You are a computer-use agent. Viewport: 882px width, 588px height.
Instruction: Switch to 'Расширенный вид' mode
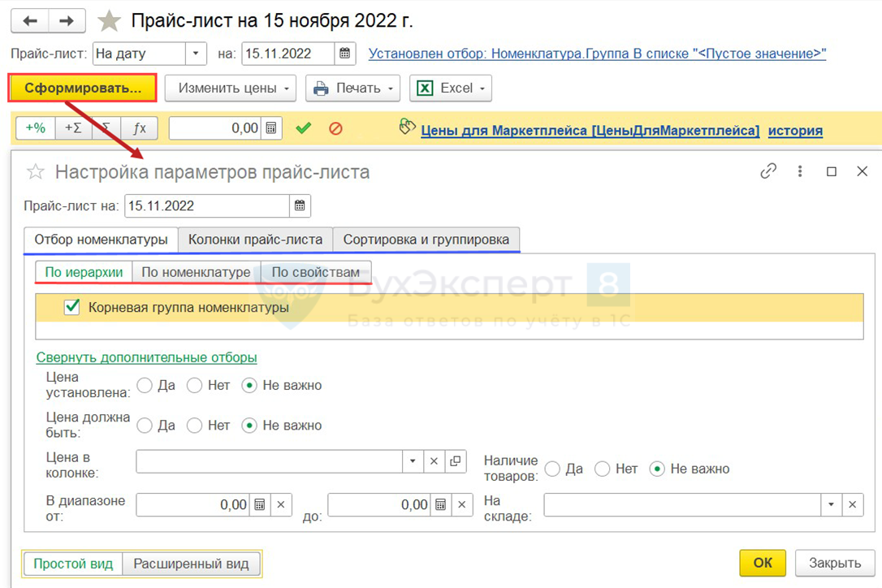(x=191, y=564)
